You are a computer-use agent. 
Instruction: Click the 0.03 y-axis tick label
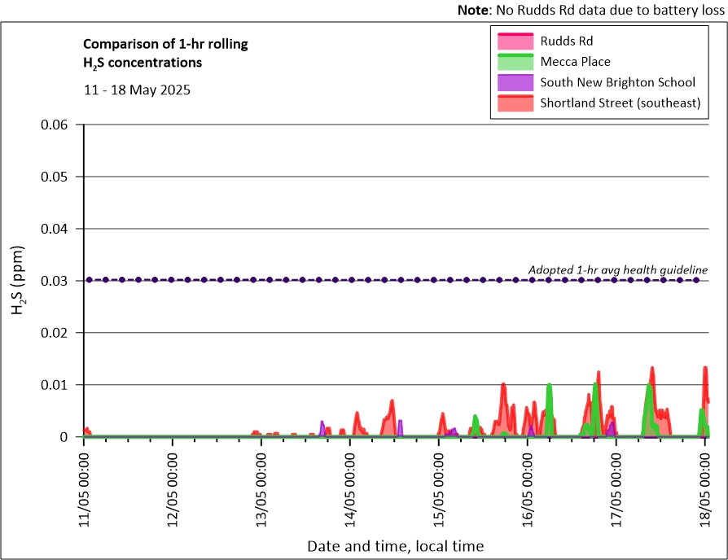57,281
